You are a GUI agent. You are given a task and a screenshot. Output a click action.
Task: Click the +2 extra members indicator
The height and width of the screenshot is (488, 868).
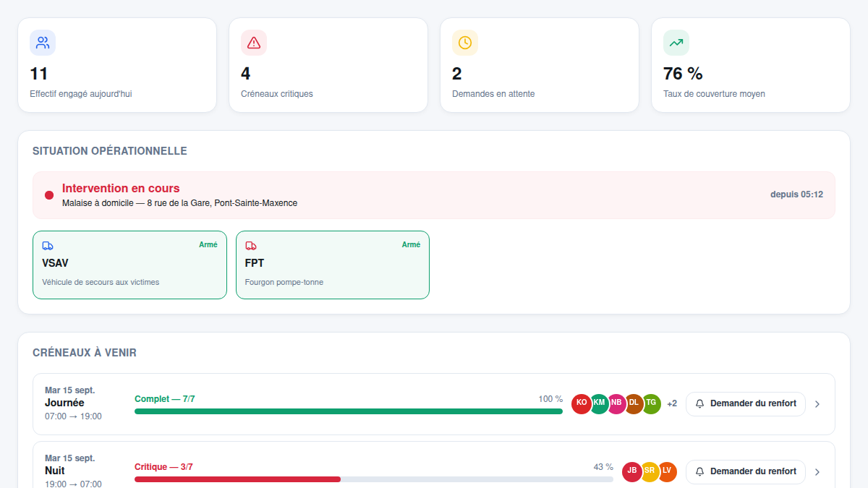pos(672,403)
